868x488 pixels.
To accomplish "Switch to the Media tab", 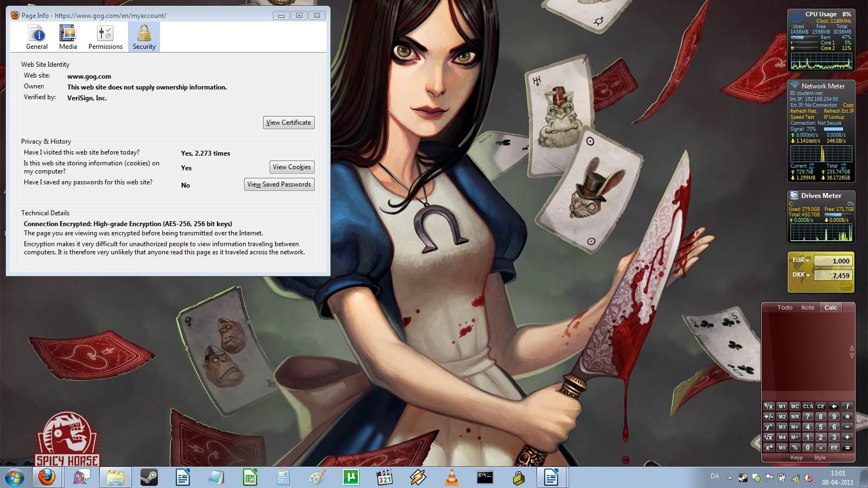I will point(68,37).
